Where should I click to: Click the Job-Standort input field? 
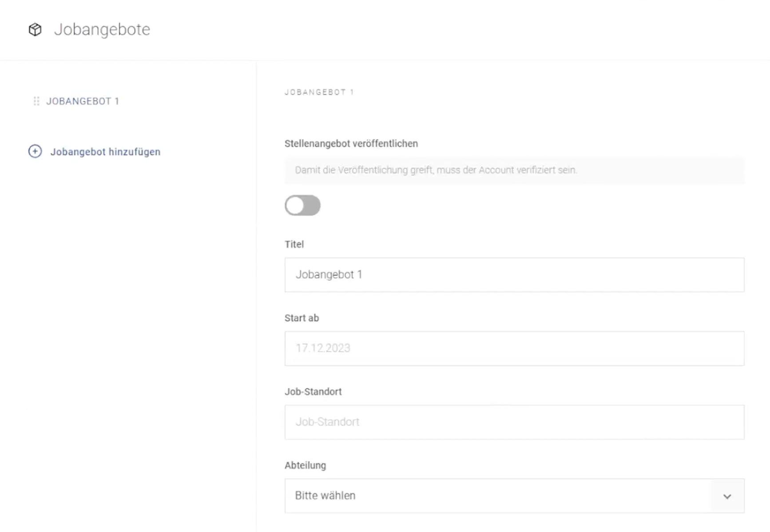tap(514, 422)
